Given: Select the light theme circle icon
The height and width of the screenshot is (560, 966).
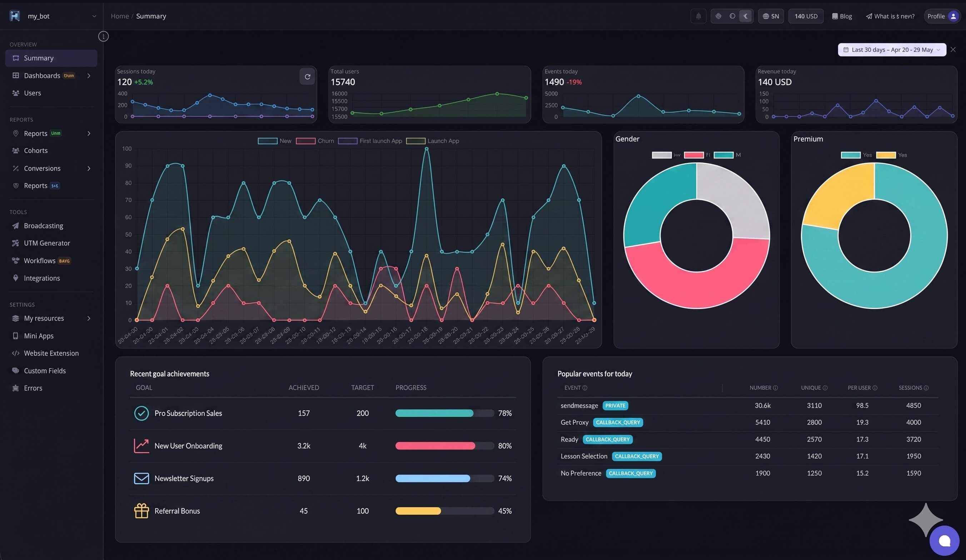Looking at the screenshot, I should coord(732,16).
